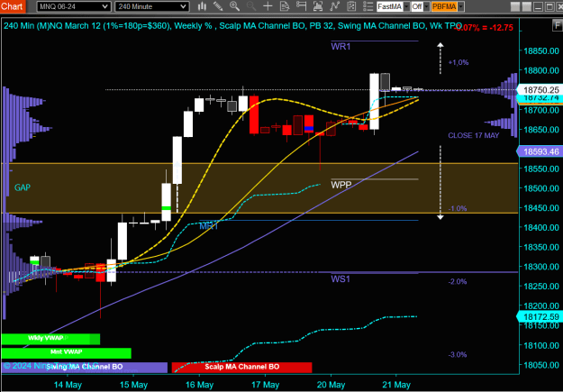Click the 15 May date label
The image size is (563, 392).
[x=133, y=385]
